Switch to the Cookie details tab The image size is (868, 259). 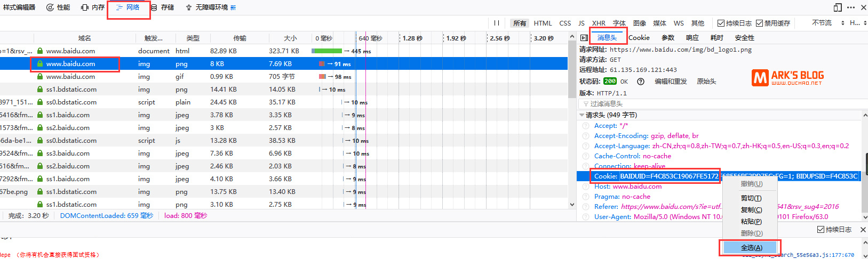639,38
